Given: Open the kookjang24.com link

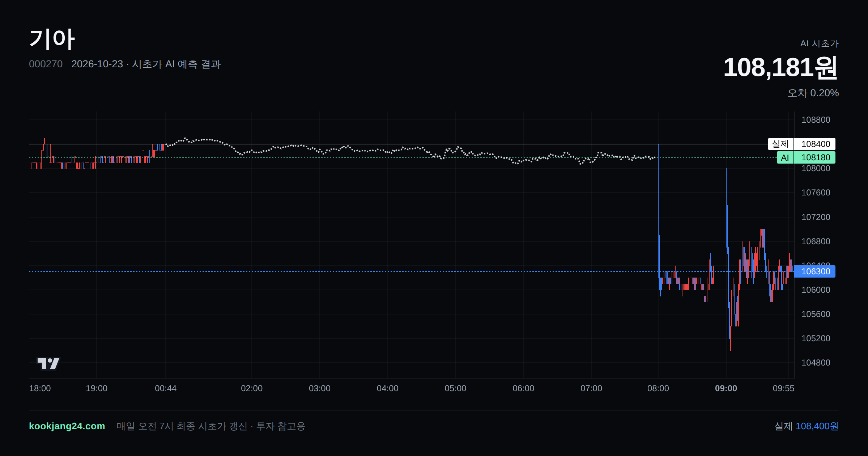Looking at the screenshot, I should click(67, 426).
